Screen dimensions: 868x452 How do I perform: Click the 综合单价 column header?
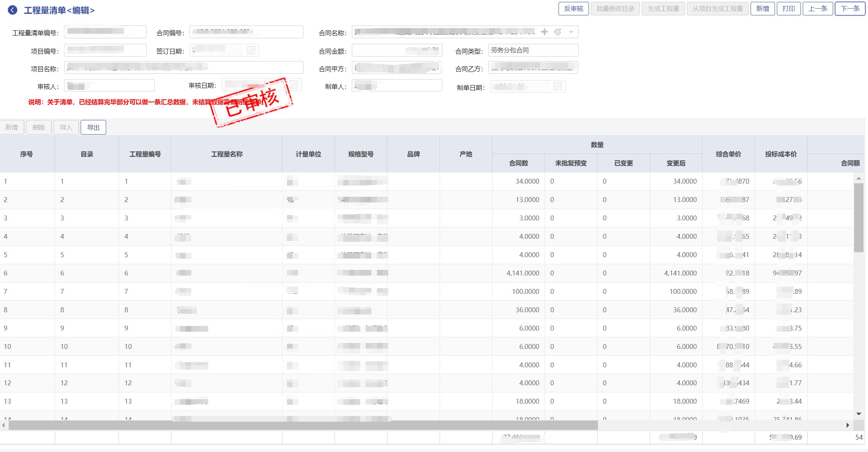(x=728, y=154)
